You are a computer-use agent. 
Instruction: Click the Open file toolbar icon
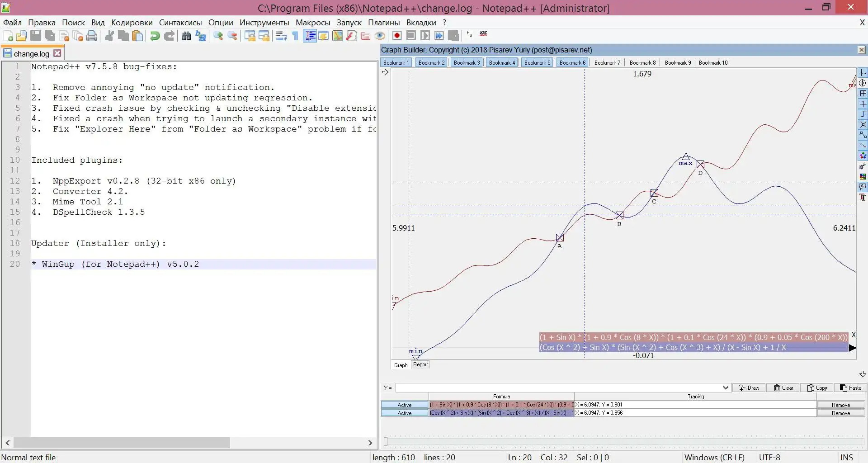point(22,36)
